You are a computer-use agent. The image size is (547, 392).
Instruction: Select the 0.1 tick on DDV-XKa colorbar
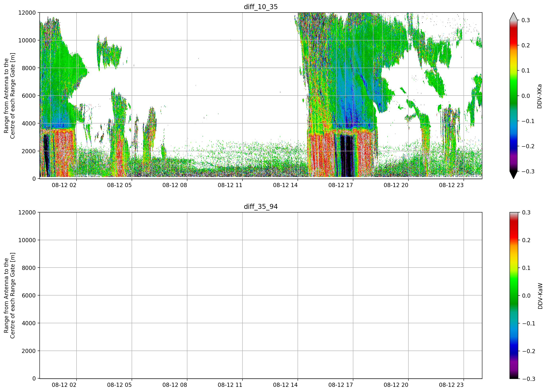tap(526, 71)
